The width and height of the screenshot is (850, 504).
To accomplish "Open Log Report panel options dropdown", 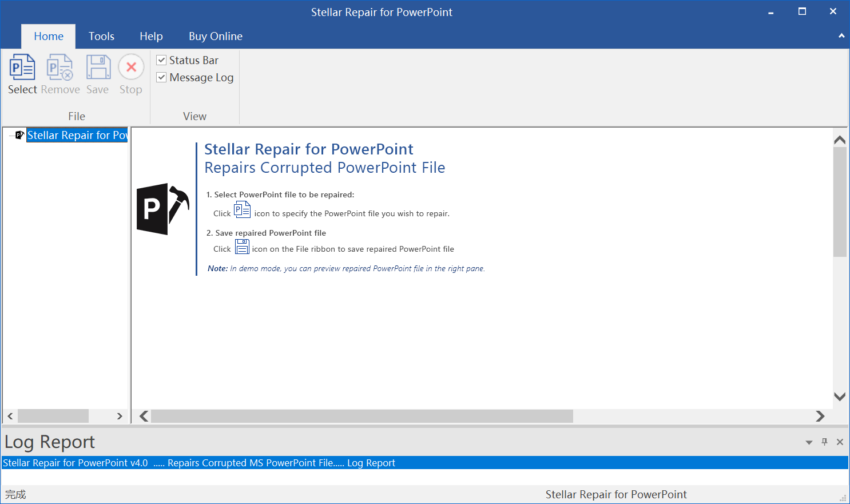I will tap(809, 442).
